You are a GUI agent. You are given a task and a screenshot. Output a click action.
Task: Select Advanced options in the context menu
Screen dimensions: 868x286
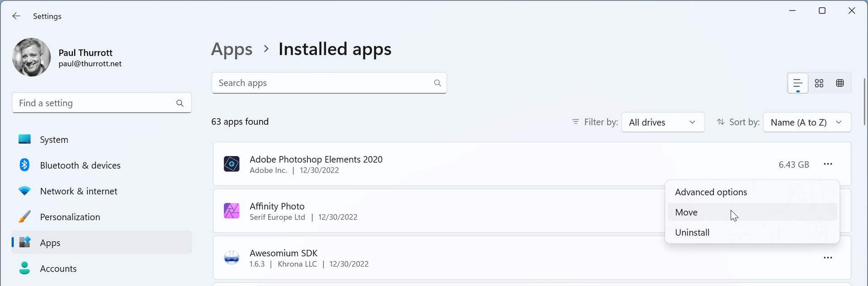click(711, 192)
